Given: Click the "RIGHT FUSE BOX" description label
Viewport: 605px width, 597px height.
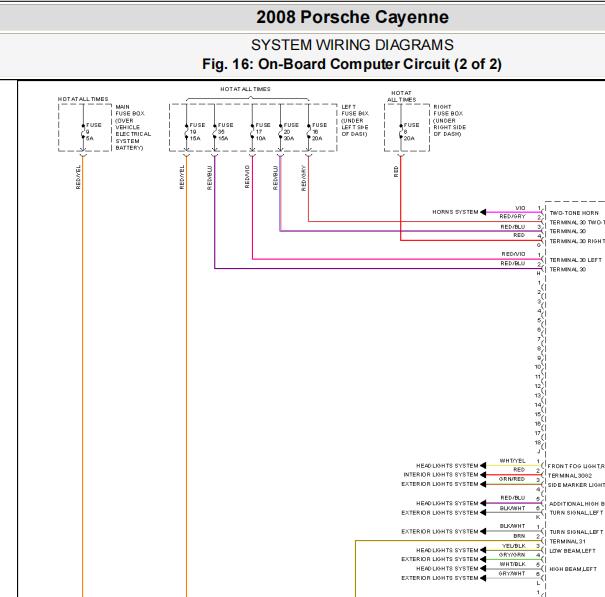Looking at the screenshot, I should coord(450,120).
